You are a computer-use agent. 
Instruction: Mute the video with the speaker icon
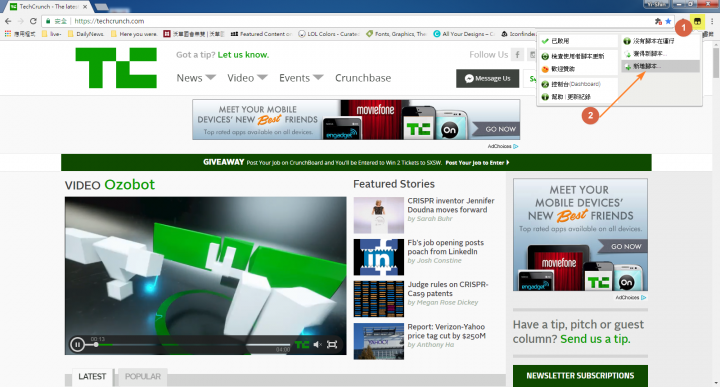click(317, 344)
